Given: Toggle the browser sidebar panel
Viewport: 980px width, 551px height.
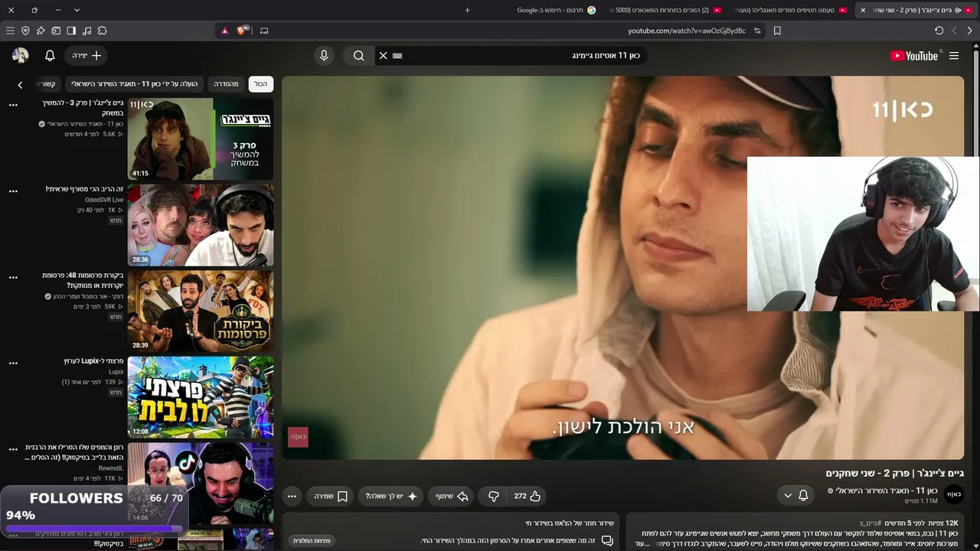Looking at the screenshot, I should pyautogui.click(x=71, y=31).
